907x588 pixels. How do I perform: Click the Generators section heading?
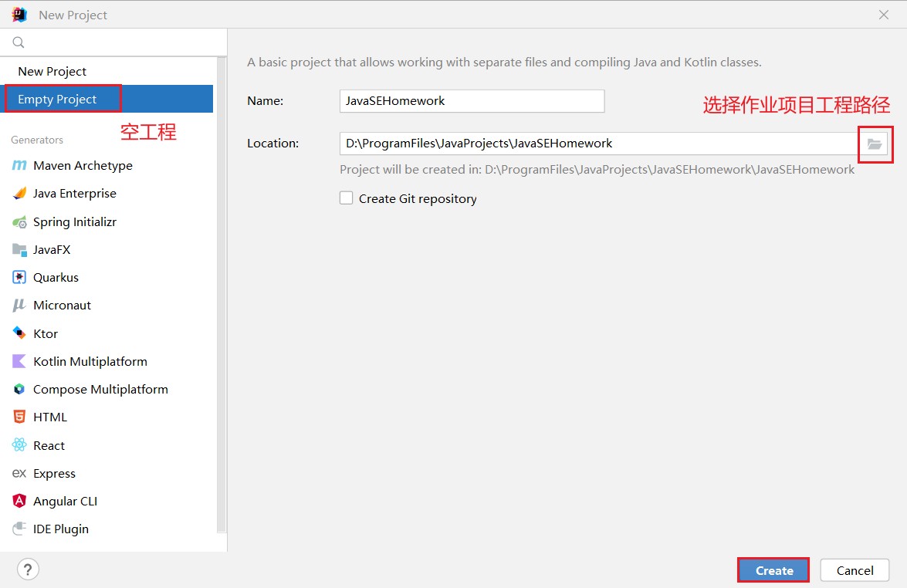coord(37,140)
